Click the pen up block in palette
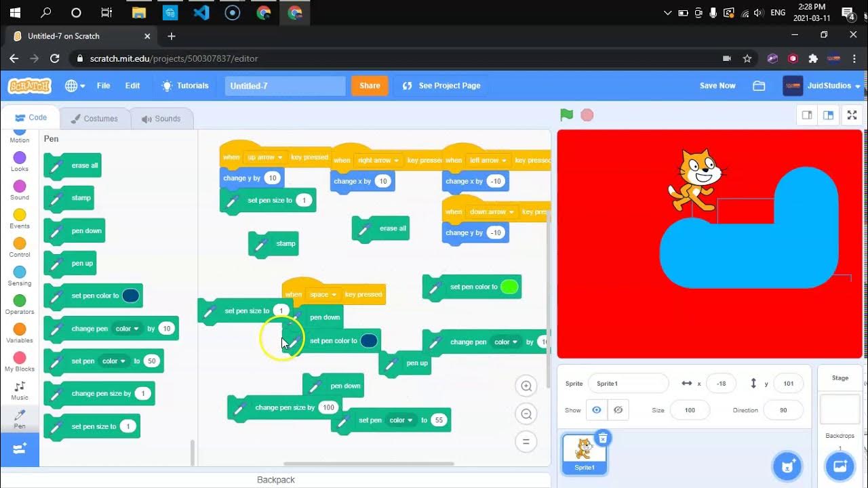868x488 pixels. tap(71, 263)
